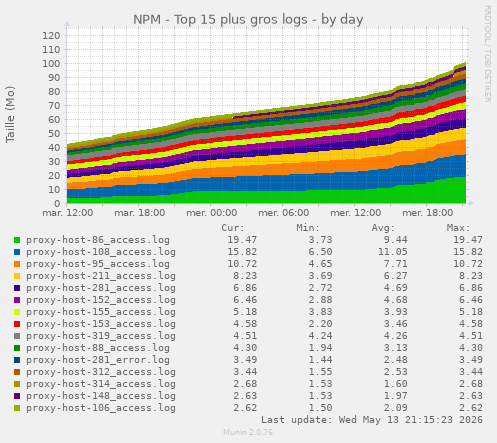Screen dimensions: 497x443
Task: Select the proxy-host-281_access.log label
Action: [x=101, y=288]
